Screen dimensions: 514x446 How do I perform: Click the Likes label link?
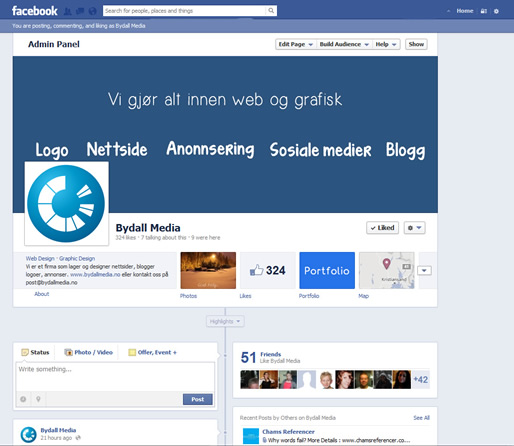[x=245, y=296]
